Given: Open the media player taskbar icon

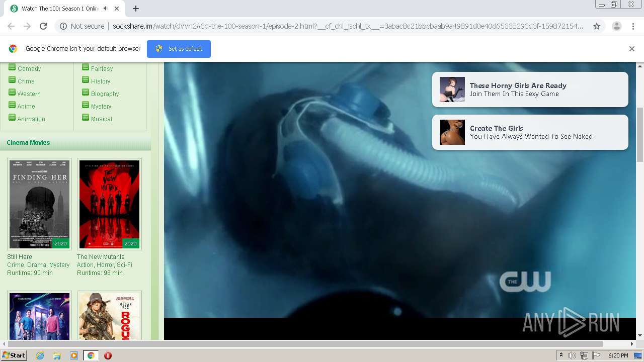Looking at the screenshot, I should tap(74, 355).
